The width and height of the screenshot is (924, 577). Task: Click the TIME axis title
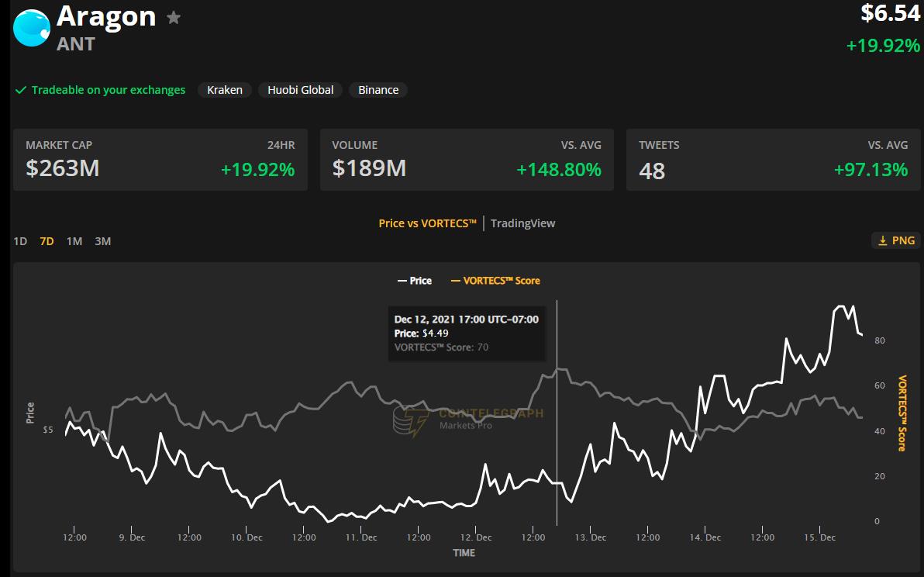(x=464, y=553)
